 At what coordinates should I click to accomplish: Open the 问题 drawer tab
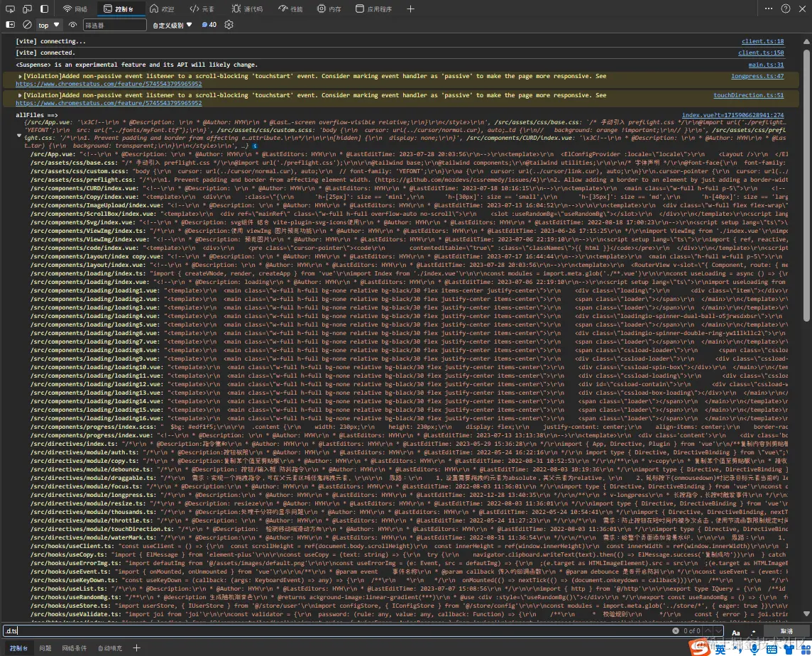pyautogui.click(x=45, y=648)
